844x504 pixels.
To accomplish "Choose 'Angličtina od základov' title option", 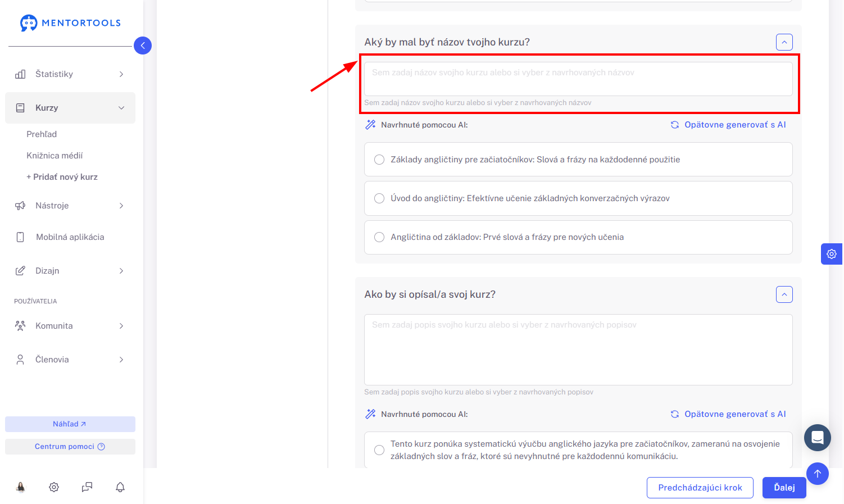I will pos(578,237).
